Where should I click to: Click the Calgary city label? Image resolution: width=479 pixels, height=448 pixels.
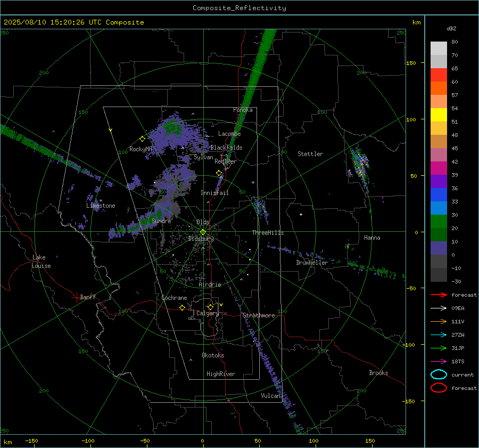(x=208, y=313)
